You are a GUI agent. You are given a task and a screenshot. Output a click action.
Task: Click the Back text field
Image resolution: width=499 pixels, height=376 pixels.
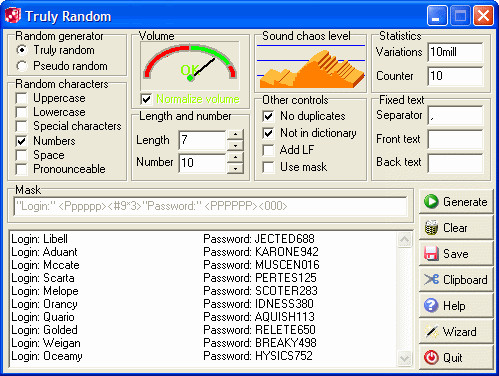click(455, 163)
